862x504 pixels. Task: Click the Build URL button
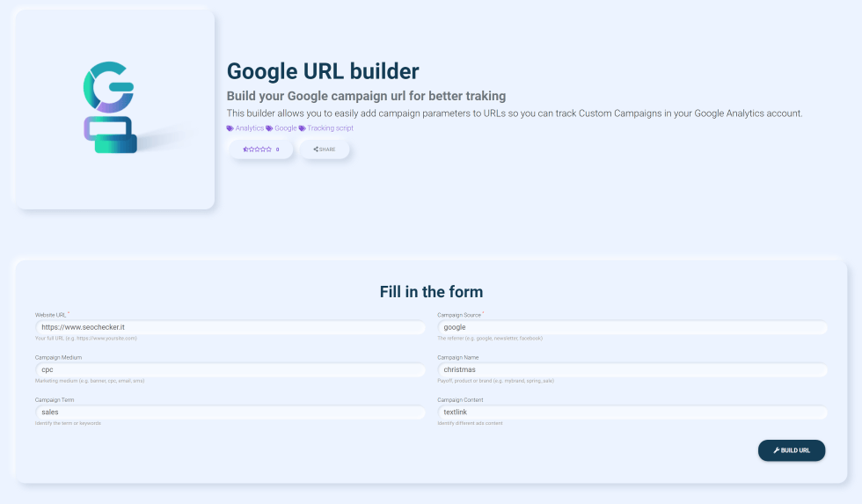tap(792, 450)
